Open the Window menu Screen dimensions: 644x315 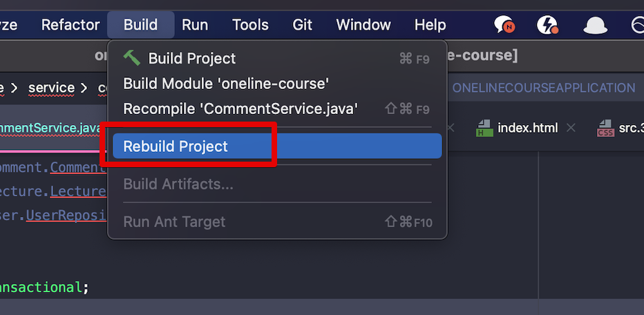363,25
